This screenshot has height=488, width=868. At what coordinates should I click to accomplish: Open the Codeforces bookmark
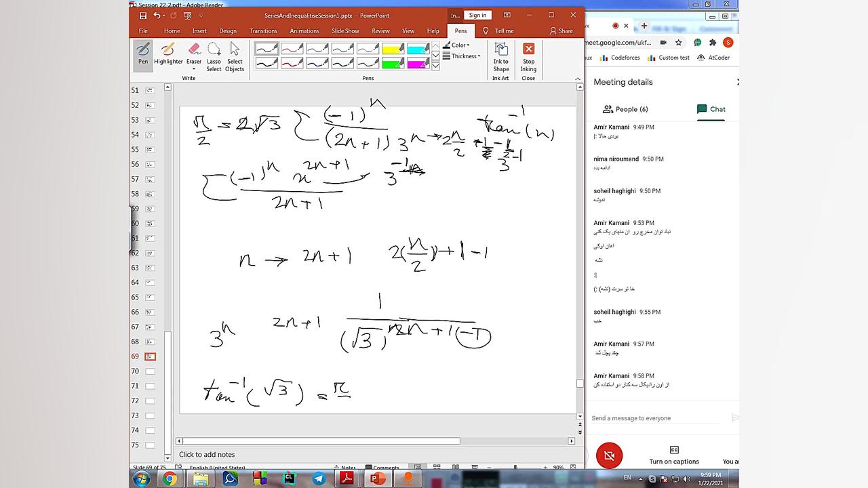pyautogui.click(x=620, y=58)
